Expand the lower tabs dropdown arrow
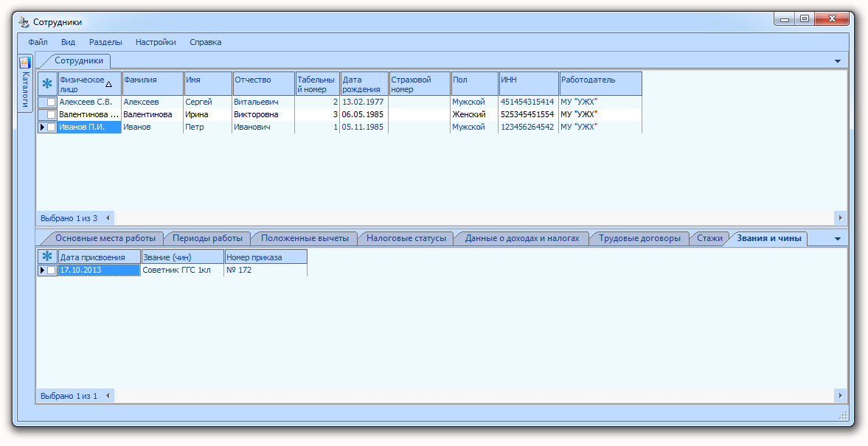The height and width of the screenshot is (446, 868). (x=838, y=239)
